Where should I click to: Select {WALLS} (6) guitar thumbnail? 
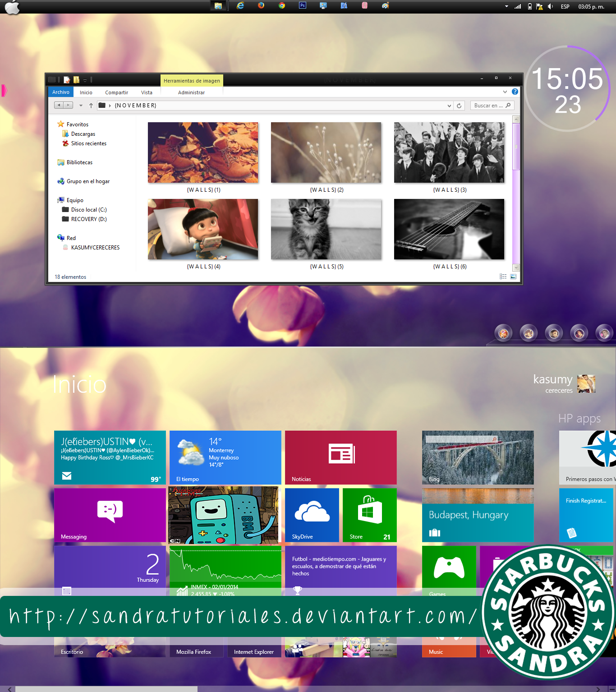tap(449, 229)
